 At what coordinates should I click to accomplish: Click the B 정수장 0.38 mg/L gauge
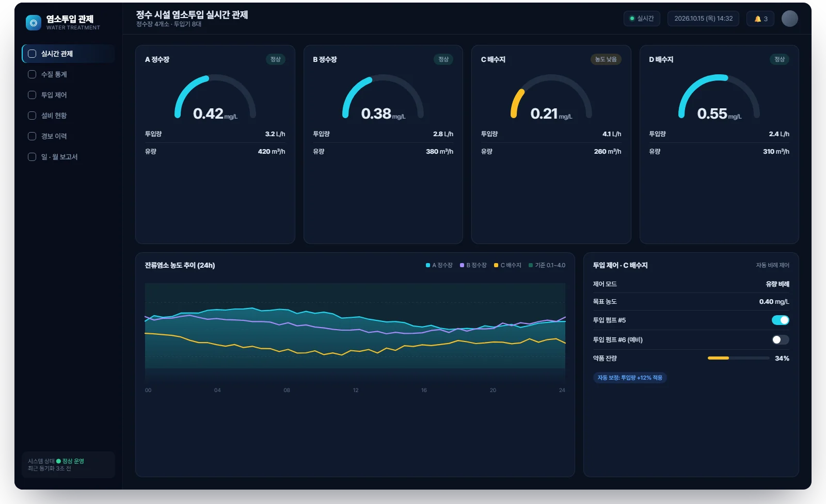point(383,98)
